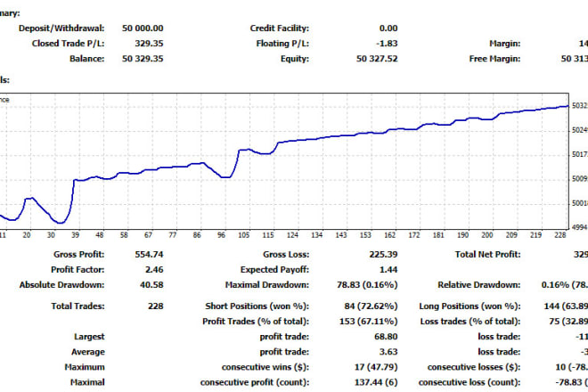Click the consecutive loss (count) label
The image size is (588, 392).
[470, 382]
